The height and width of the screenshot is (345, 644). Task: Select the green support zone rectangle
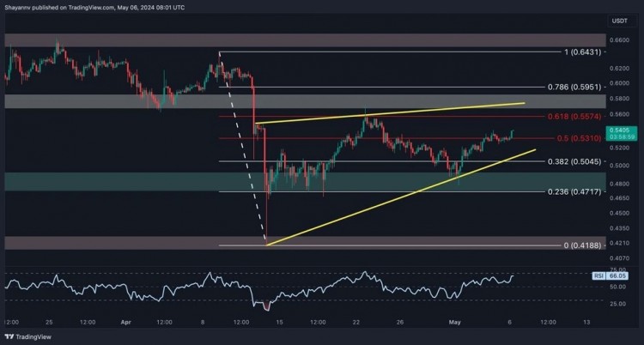coord(305,182)
